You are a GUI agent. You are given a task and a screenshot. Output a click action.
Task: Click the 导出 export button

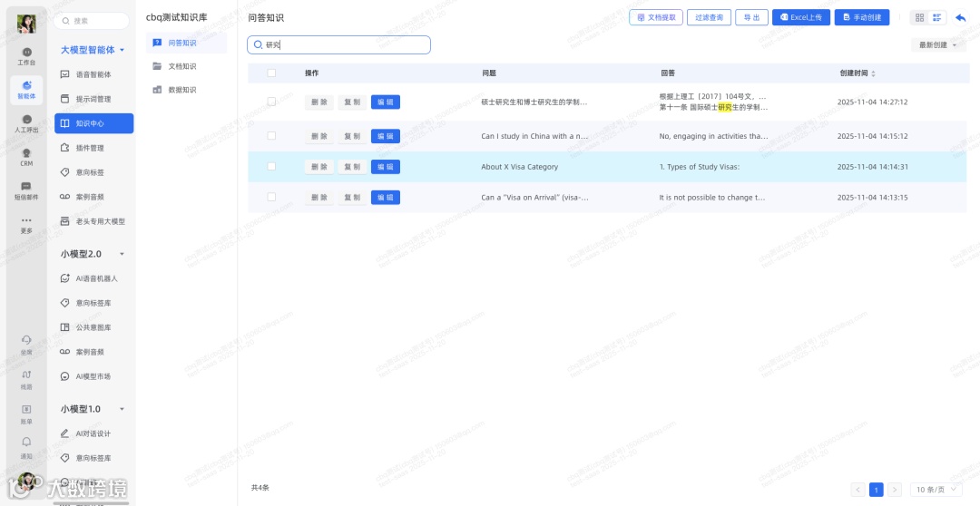751,17
